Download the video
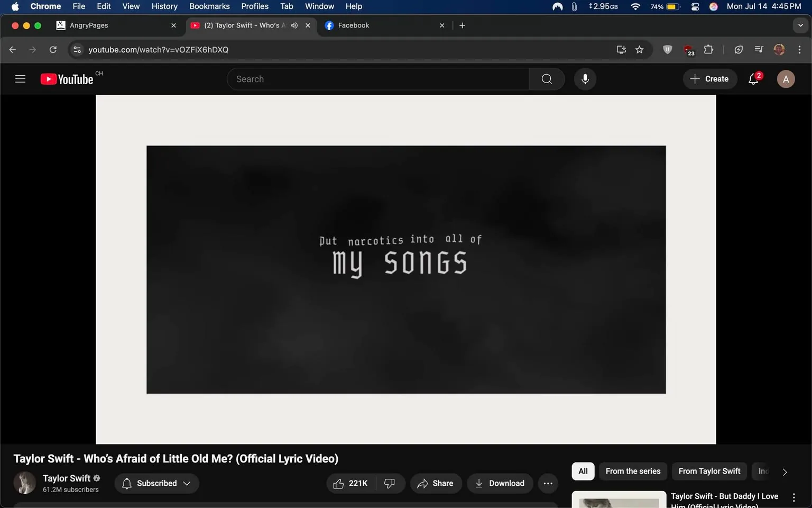The width and height of the screenshot is (812, 508). tap(499, 483)
